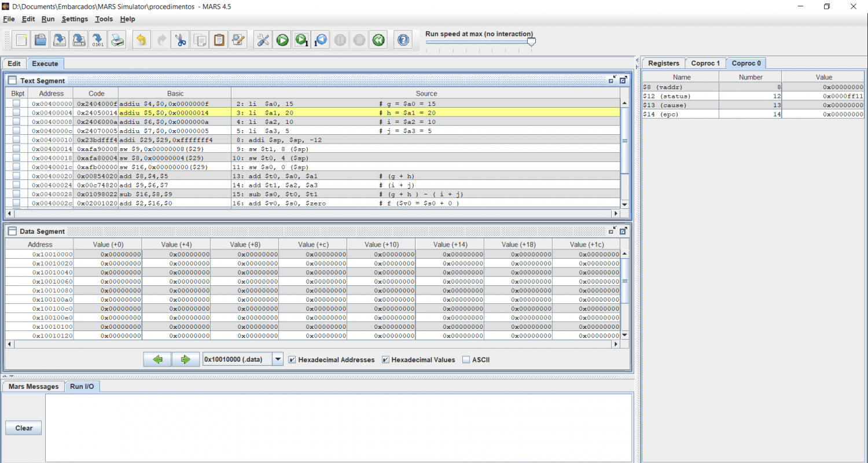Save the current file
This screenshot has height=463, width=868.
click(x=60, y=40)
